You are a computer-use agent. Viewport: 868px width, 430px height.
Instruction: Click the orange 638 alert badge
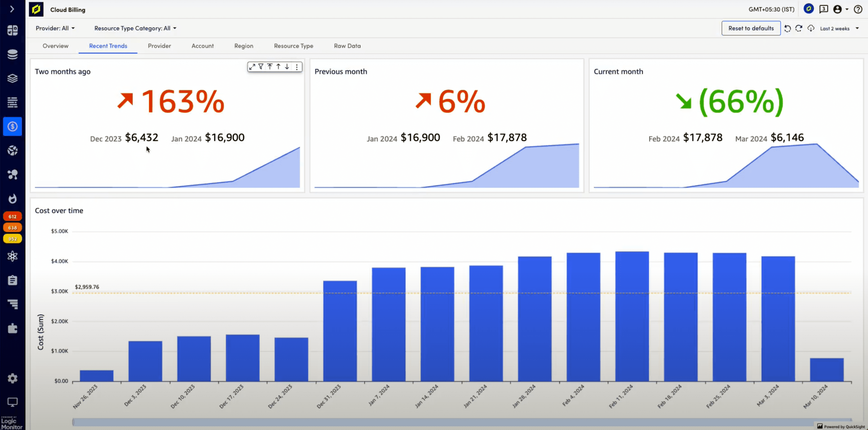12,228
